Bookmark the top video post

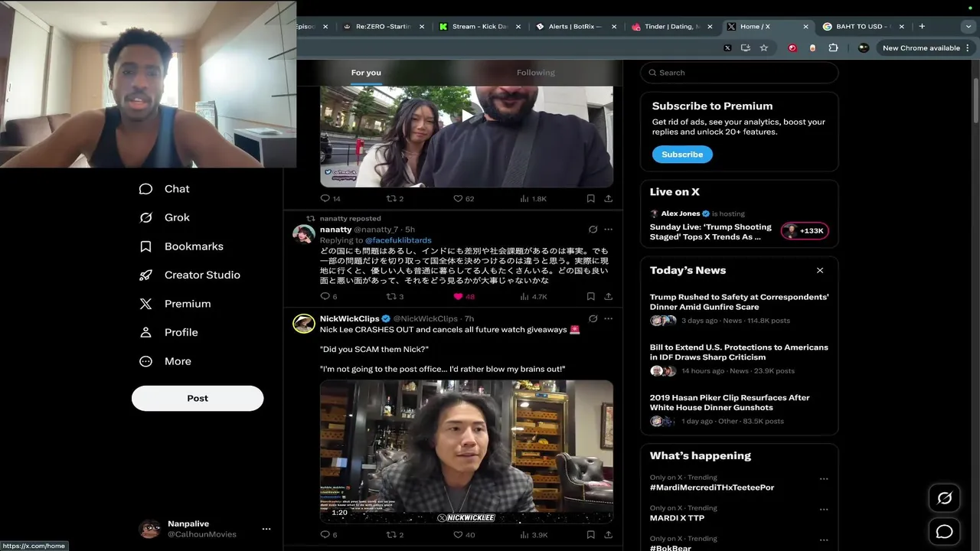[x=590, y=198]
